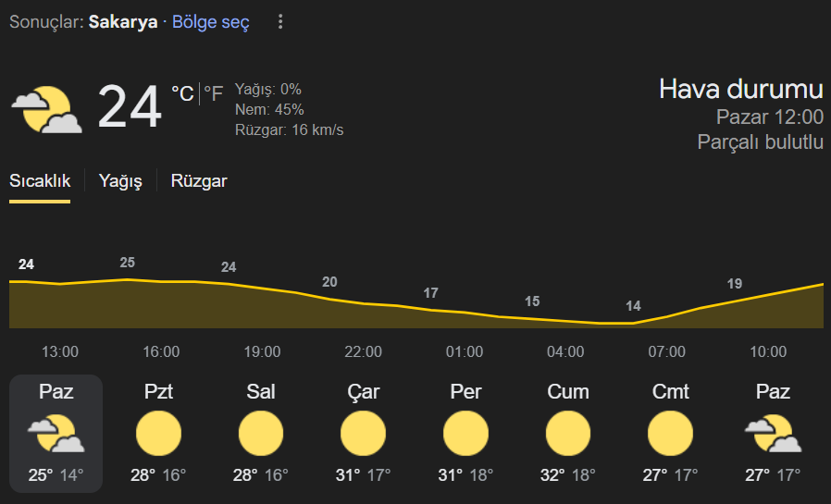Select the sunny icon for Per

(465, 433)
